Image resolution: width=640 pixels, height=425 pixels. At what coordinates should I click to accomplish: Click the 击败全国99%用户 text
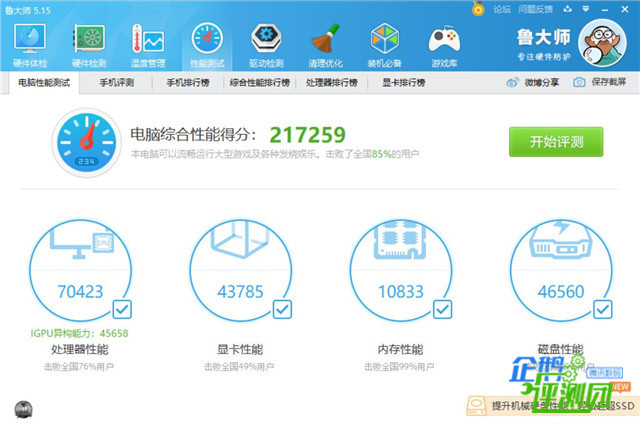(399, 367)
